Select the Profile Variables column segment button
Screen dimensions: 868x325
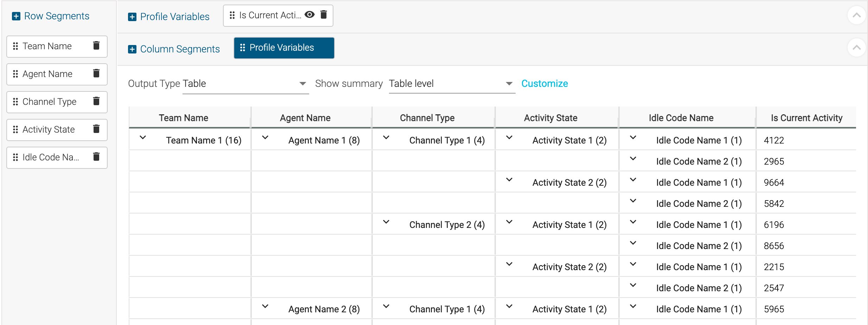coord(283,47)
